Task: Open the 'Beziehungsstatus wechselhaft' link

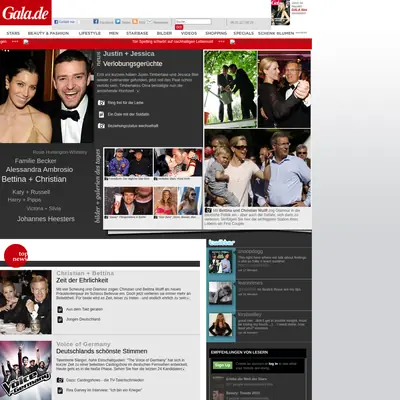Action: coord(133,126)
